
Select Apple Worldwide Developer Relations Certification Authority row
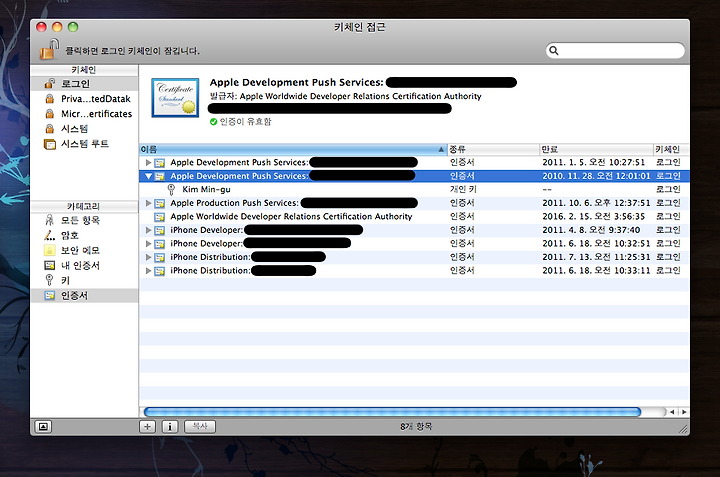tap(414, 216)
